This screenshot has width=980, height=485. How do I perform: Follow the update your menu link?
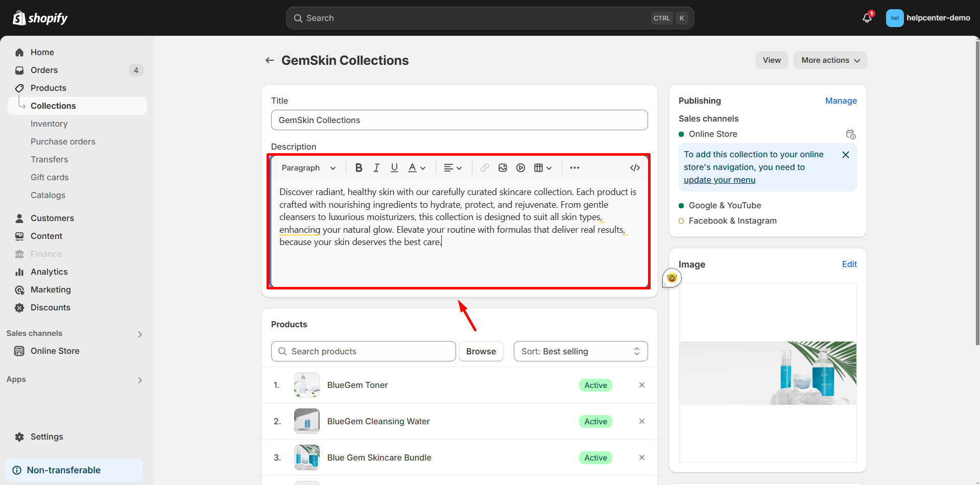click(719, 180)
